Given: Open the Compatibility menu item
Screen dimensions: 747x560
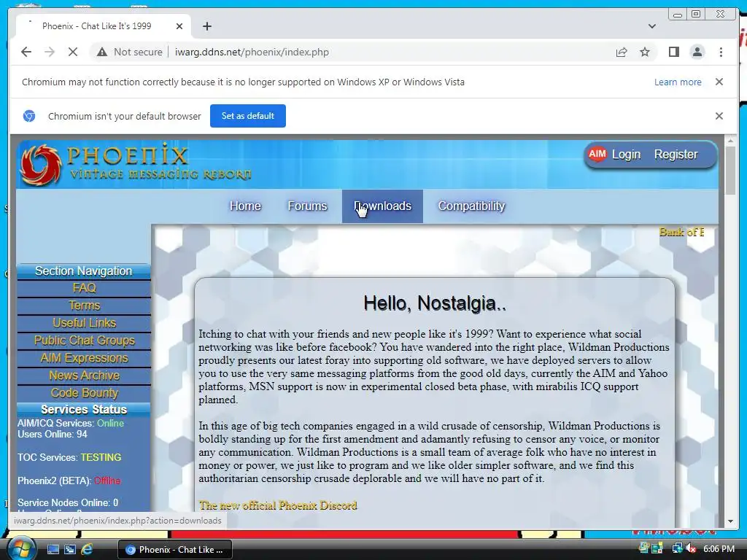Looking at the screenshot, I should point(471,206).
